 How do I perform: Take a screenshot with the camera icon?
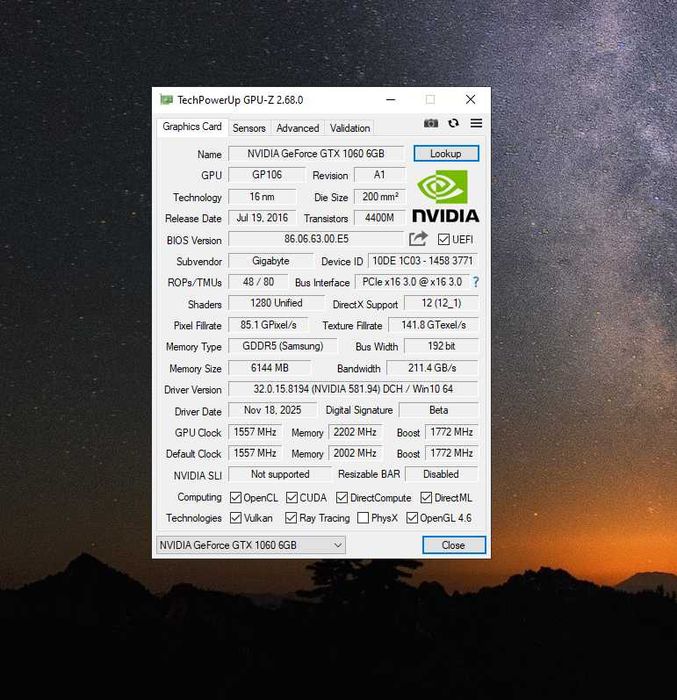[430, 123]
